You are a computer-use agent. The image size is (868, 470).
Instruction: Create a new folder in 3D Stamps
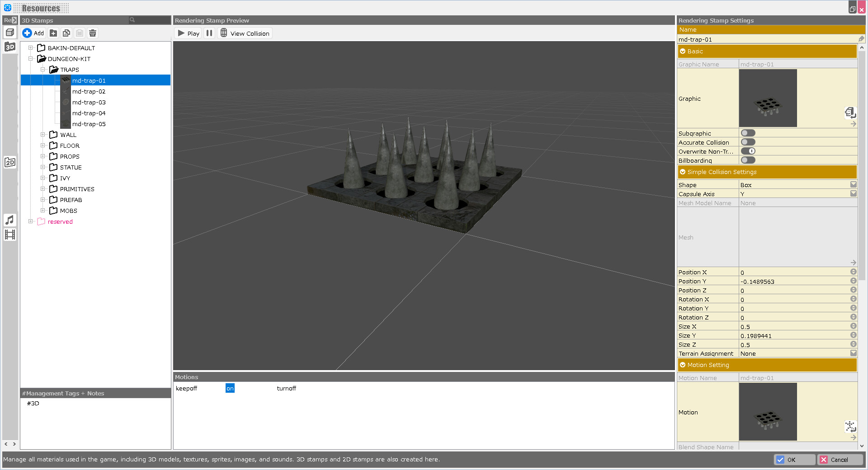[53, 33]
